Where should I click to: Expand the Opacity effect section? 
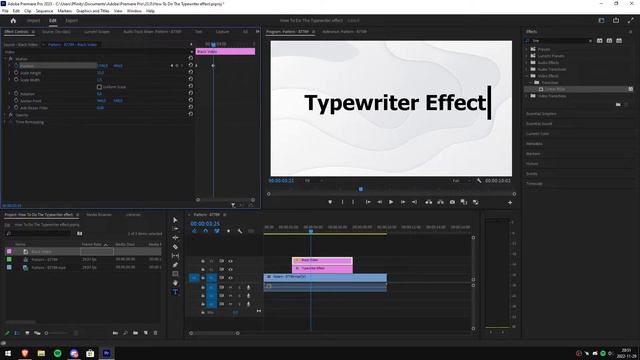coord(5,115)
